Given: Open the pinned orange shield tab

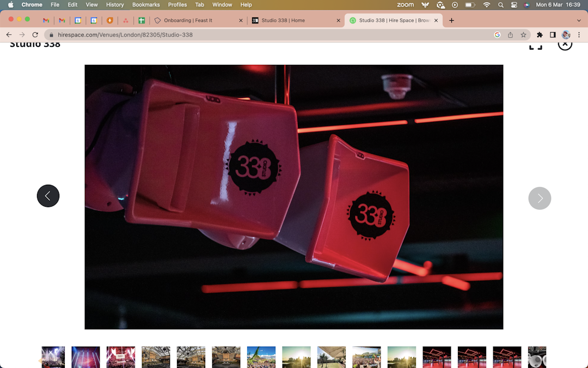Looking at the screenshot, I should point(110,20).
